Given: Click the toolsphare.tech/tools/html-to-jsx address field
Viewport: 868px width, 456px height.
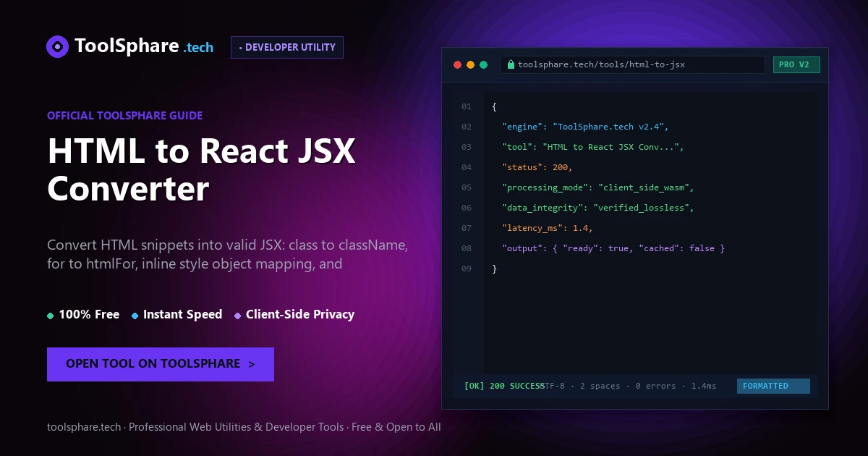Looking at the screenshot, I should coord(632,64).
